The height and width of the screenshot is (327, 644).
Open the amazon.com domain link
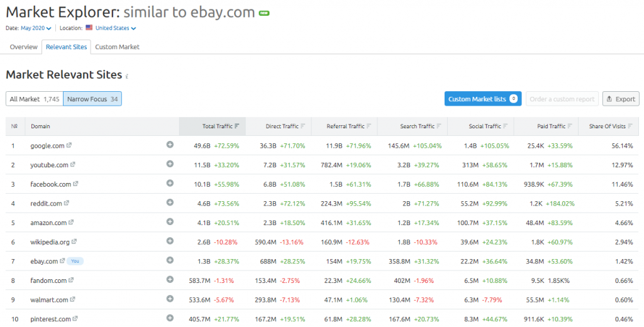pyautogui.click(x=48, y=223)
